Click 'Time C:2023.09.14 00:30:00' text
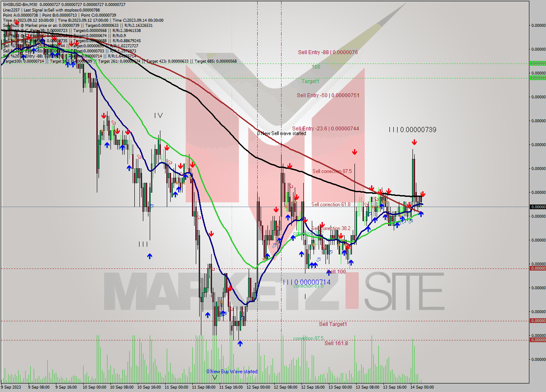This screenshot has height=392, width=546. [137, 20]
